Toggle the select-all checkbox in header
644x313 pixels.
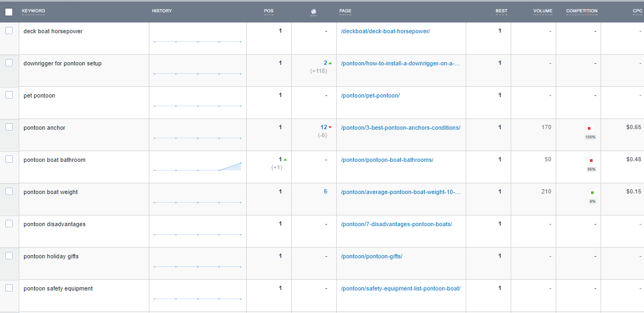coord(9,12)
